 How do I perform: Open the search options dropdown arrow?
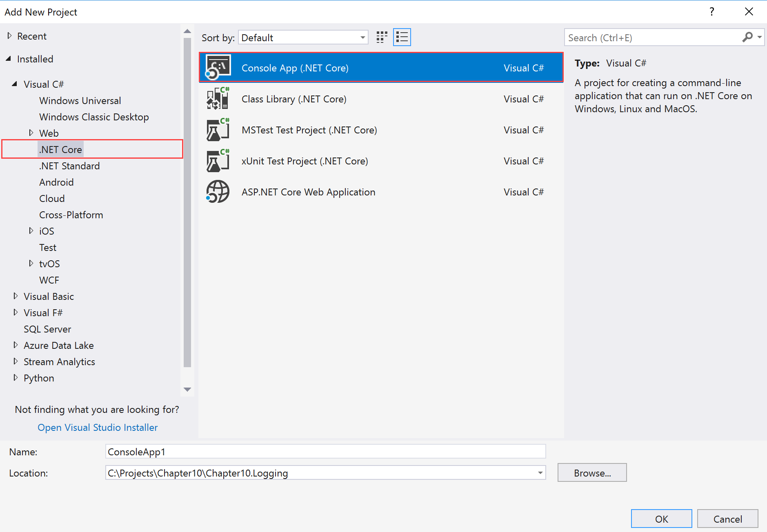[760, 38]
